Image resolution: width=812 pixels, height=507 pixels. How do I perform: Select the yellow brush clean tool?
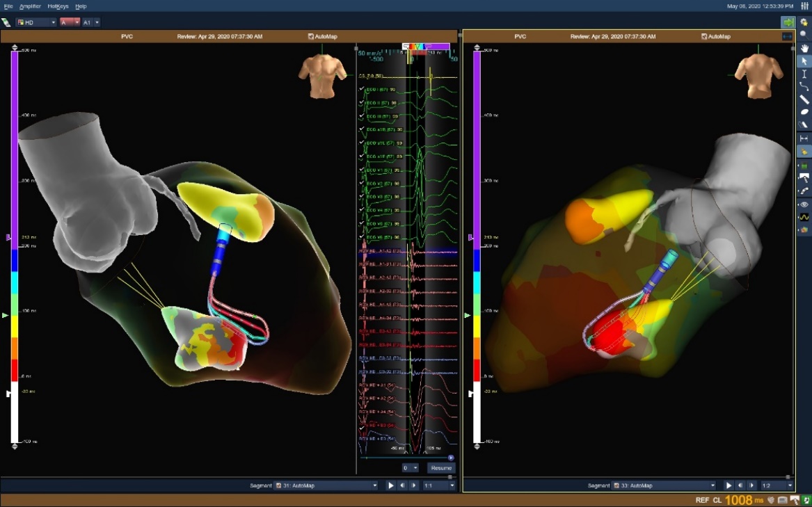(804, 152)
